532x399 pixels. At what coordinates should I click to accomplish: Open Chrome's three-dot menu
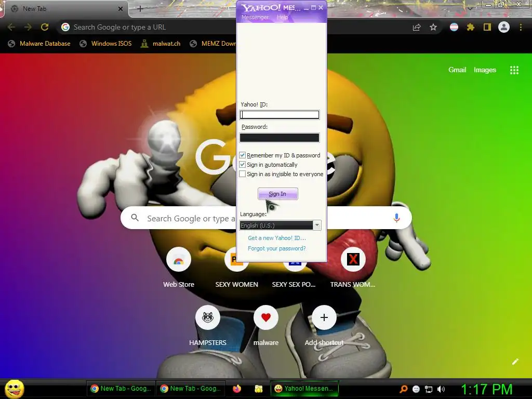pos(521,27)
